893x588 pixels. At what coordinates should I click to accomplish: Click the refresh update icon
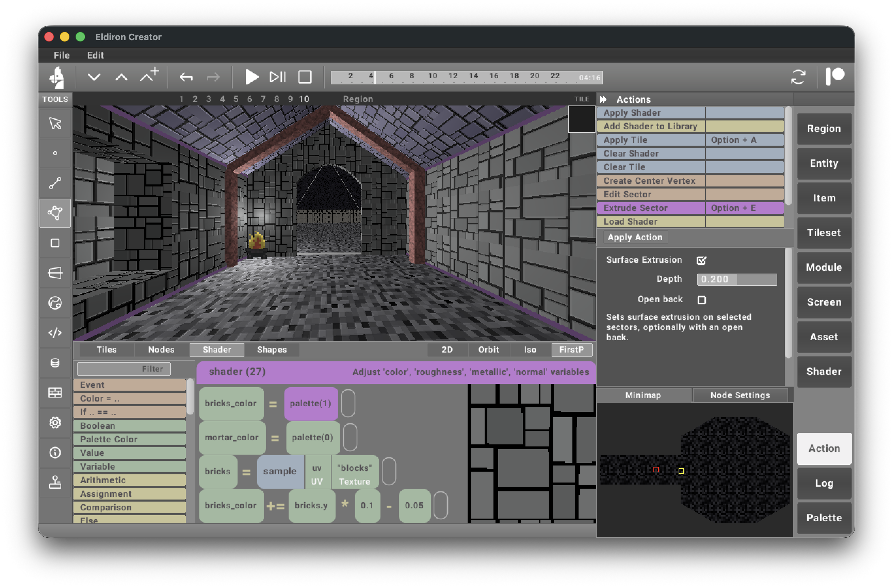(x=798, y=77)
